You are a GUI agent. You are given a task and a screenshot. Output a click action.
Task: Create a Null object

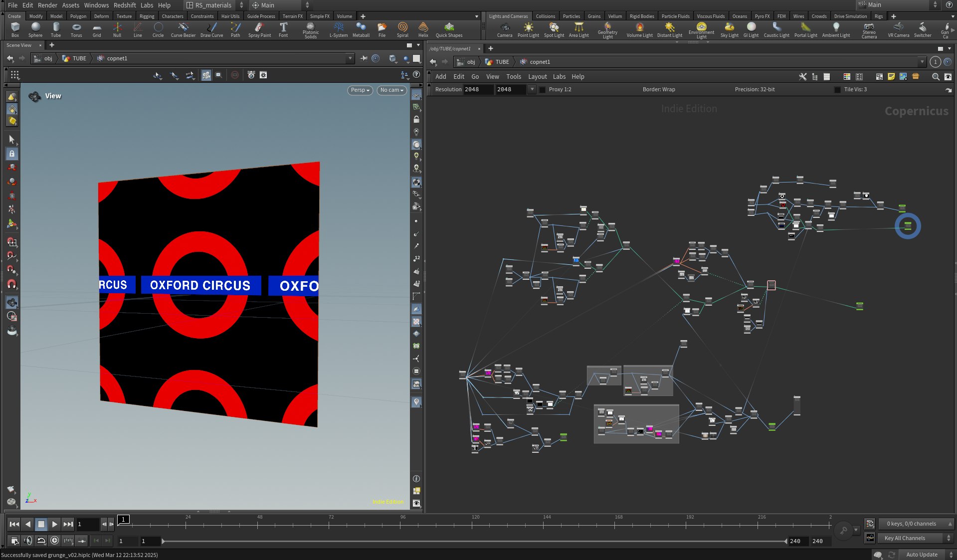pos(117,30)
